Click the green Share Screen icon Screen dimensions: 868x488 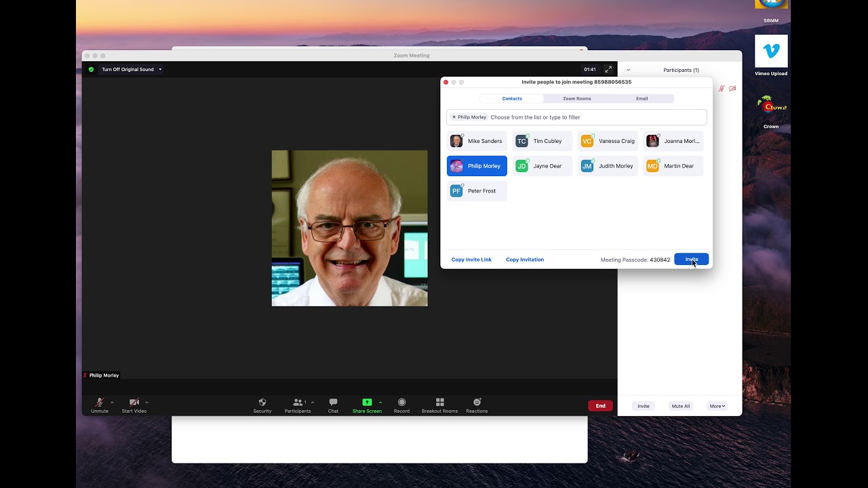(x=367, y=403)
